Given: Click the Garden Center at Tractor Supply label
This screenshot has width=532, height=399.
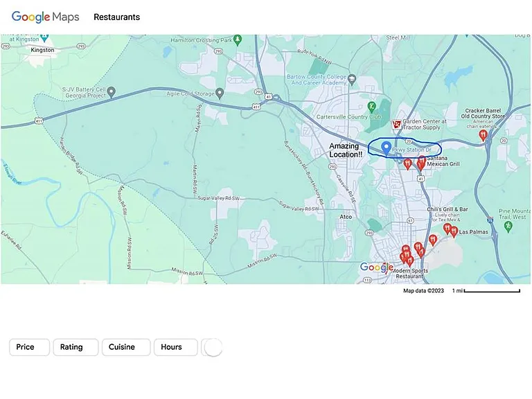Looking at the screenshot, I should [x=424, y=124].
